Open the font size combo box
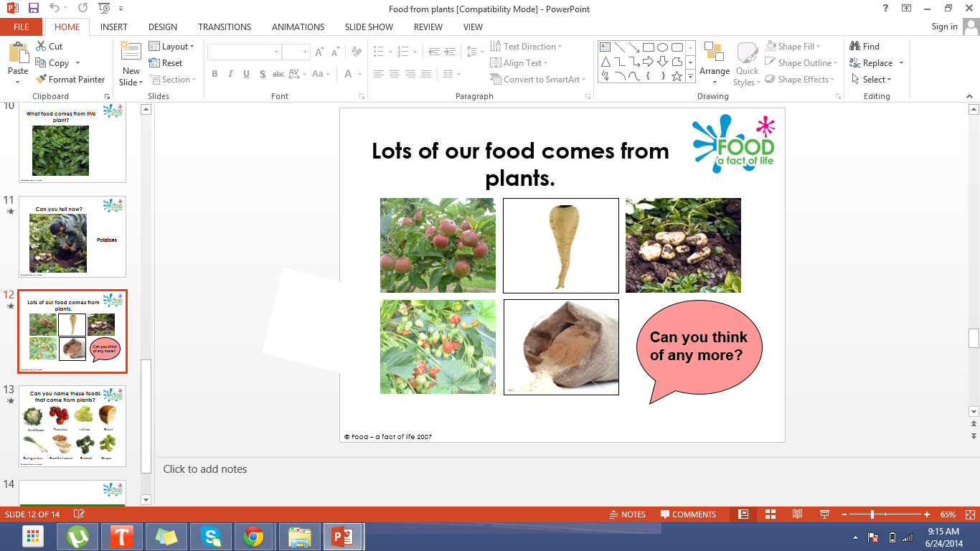 tap(295, 52)
